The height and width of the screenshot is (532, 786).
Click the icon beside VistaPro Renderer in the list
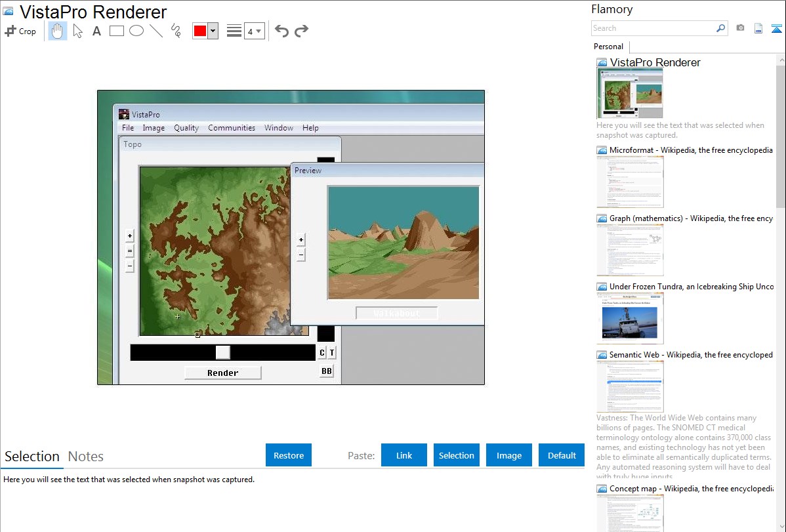[x=602, y=63]
